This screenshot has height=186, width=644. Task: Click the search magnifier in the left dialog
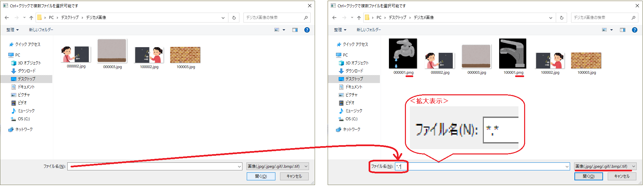click(306, 18)
